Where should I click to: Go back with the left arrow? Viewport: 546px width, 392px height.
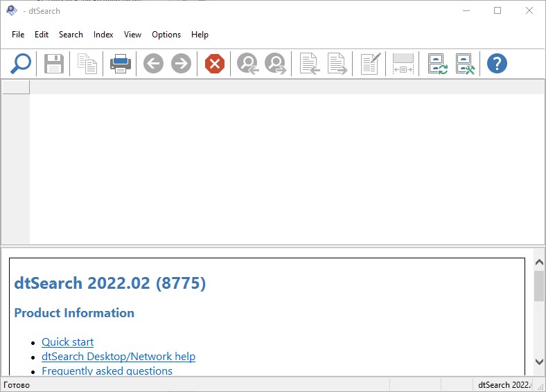[x=154, y=64]
